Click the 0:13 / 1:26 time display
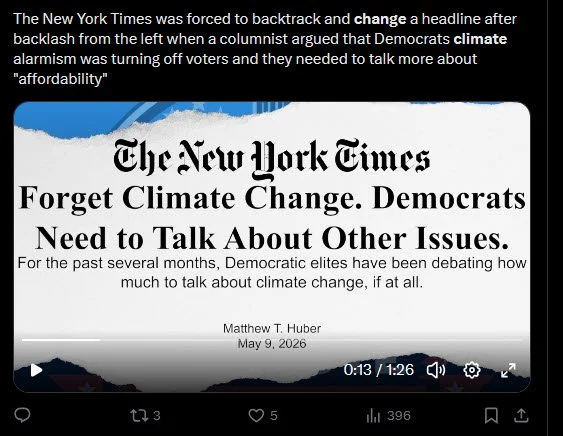Screen dimensions: 563x436 point(378,370)
